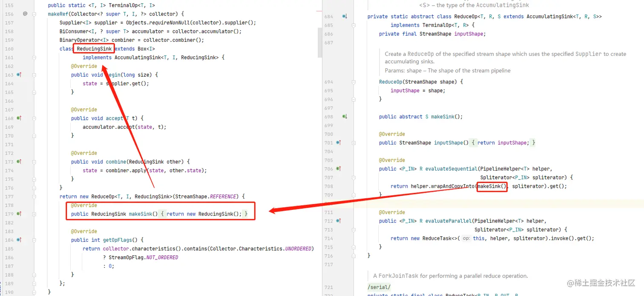
Task: Click makeSink() call on line 708
Action: point(492,186)
